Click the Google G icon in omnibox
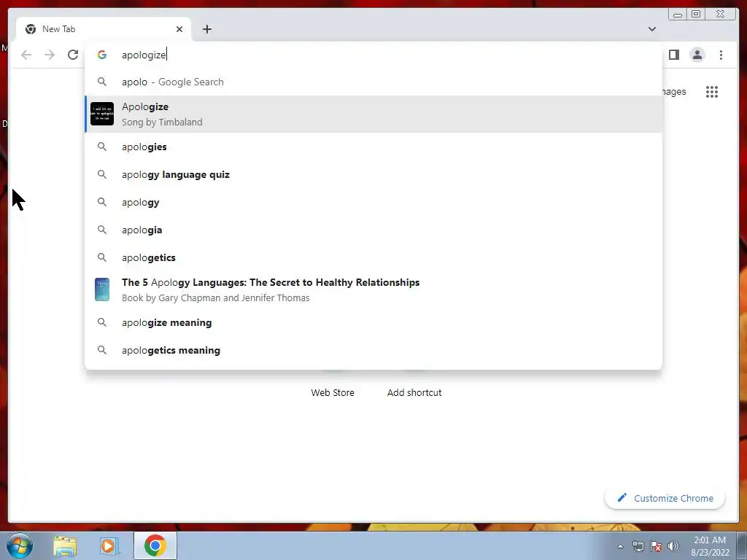Viewport: 747px width, 560px height. pos(102,55)
